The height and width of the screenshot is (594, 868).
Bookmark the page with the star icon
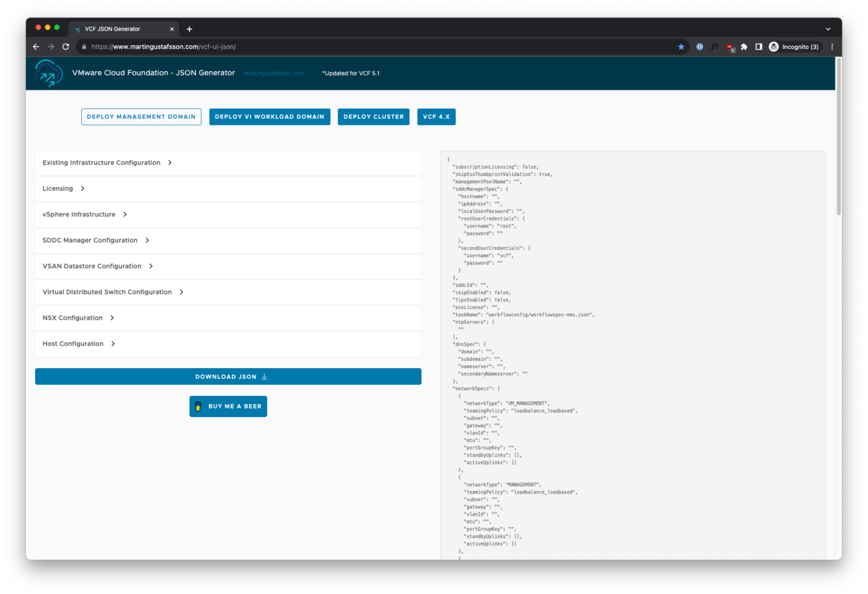681,46
